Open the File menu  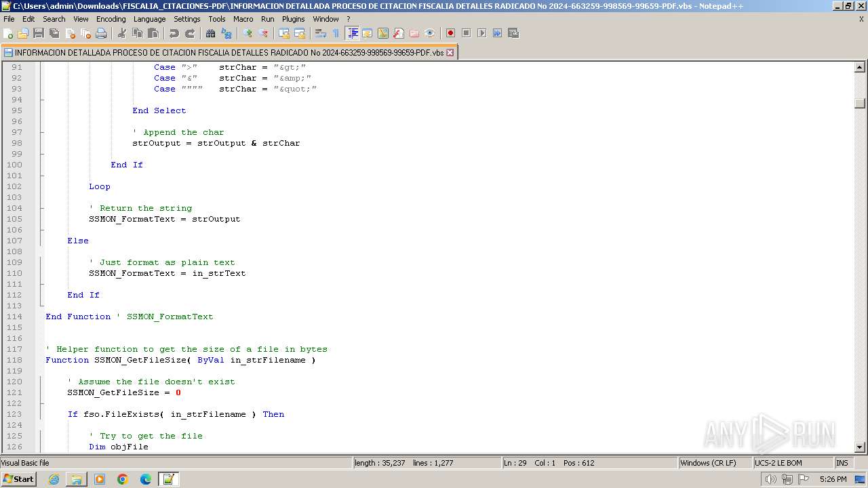(9, 19)
